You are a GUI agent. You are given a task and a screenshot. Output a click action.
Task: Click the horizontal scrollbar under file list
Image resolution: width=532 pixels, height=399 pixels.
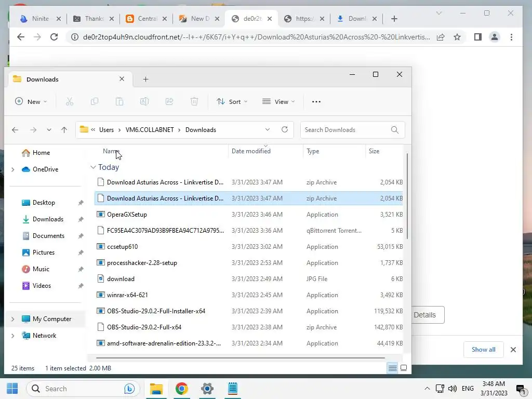(241, 357)
